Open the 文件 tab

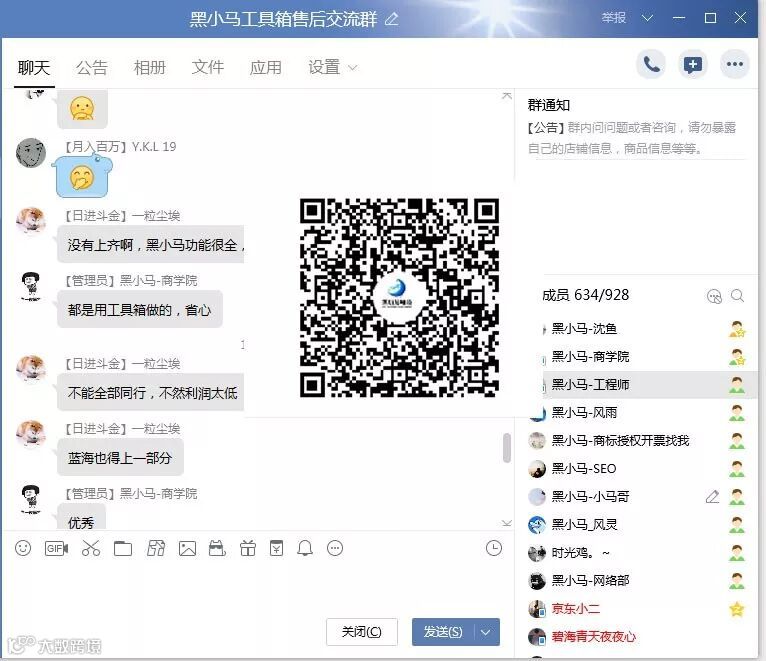click(x=208, y=67)
